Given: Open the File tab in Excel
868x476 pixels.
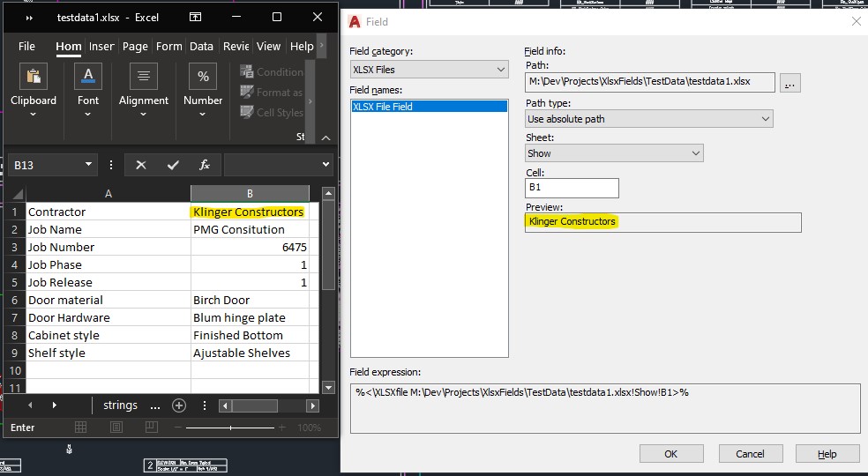Looking at the screenshot, I should pyautogui.click(x=26, y=47).
